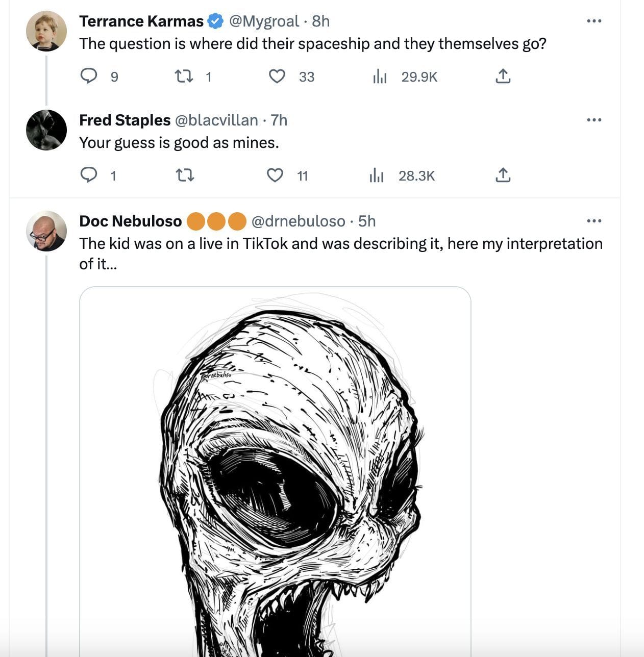Share Fred Staples's tweet
This screenshot has width=644, height=657.
point(503,175)
